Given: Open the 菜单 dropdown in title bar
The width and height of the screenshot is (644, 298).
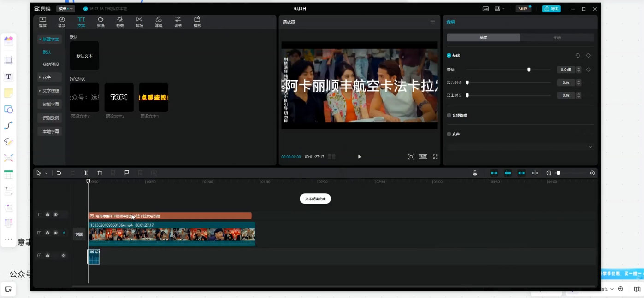Looking at the screenshot, I should point(65,9).
